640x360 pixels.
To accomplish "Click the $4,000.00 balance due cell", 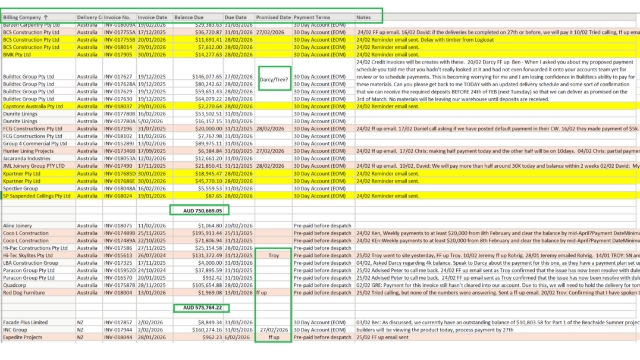I will 198,263.
